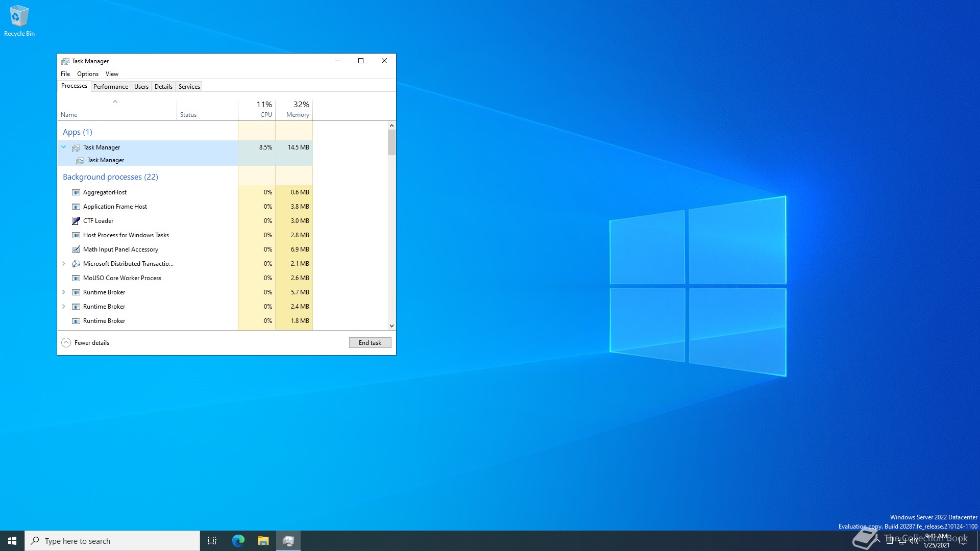Image resolution: width=980 pixels, height=551 pixels.
Task: Switch to the Details tab
Action: 163,87
